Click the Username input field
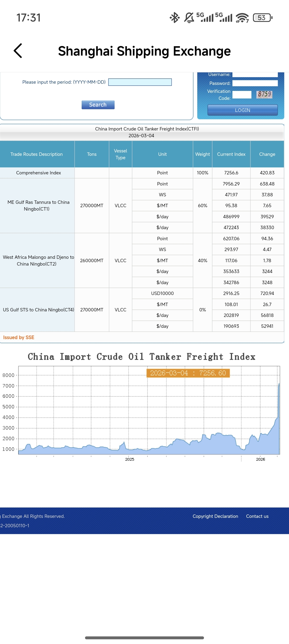Screen dimensions: 289x644 [x=255, y=75]
